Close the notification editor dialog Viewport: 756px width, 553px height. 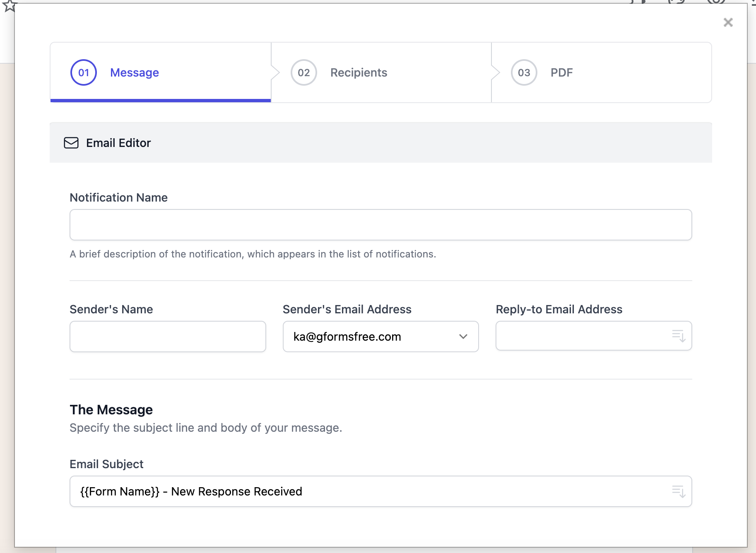coord(728,22)
